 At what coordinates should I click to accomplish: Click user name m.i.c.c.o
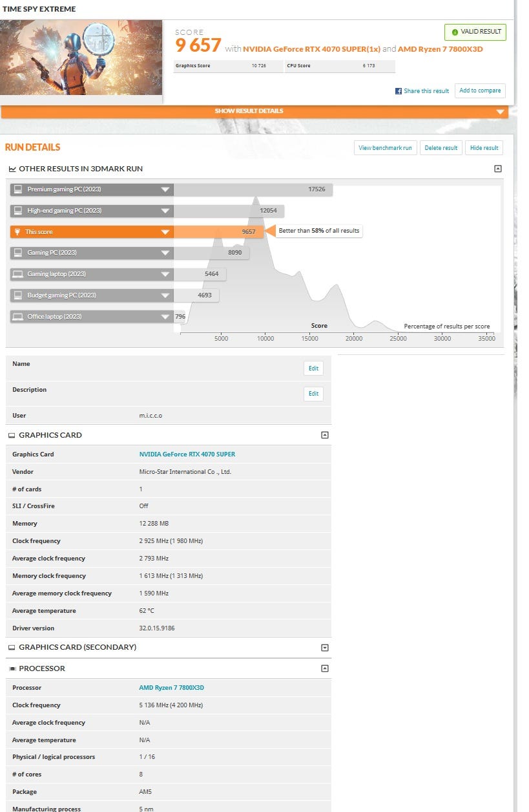151,416
